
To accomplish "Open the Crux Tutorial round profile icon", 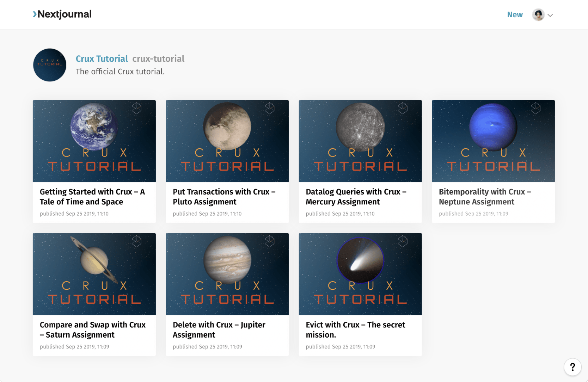I will pos(50,65).
